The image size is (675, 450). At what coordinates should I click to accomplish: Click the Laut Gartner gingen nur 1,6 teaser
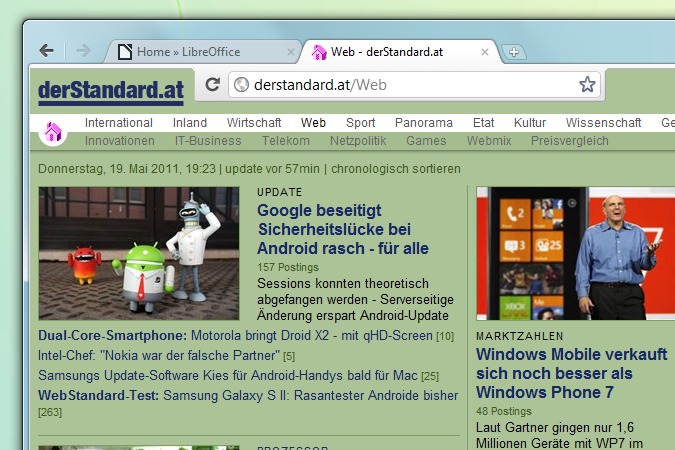tap(559, 436)
